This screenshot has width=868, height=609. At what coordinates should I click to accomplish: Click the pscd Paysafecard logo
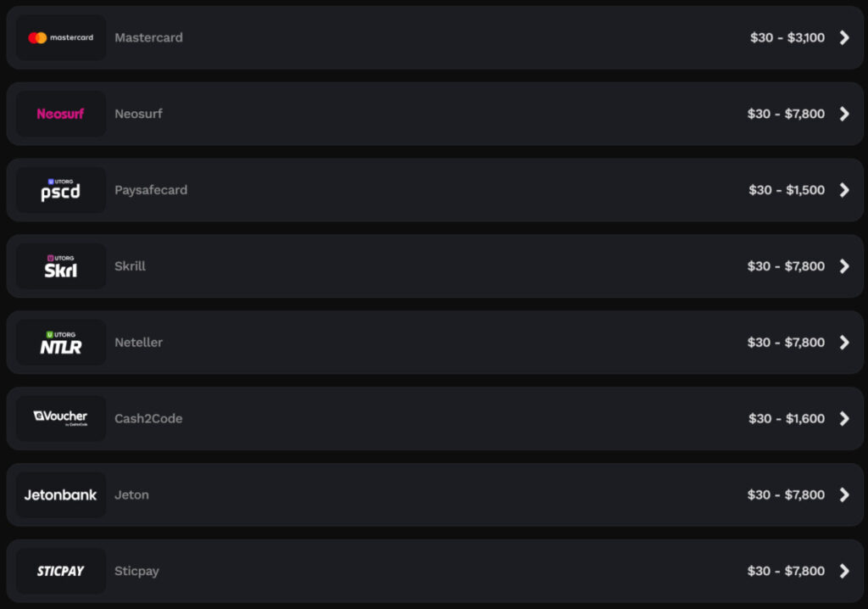(x=61, y=190)
